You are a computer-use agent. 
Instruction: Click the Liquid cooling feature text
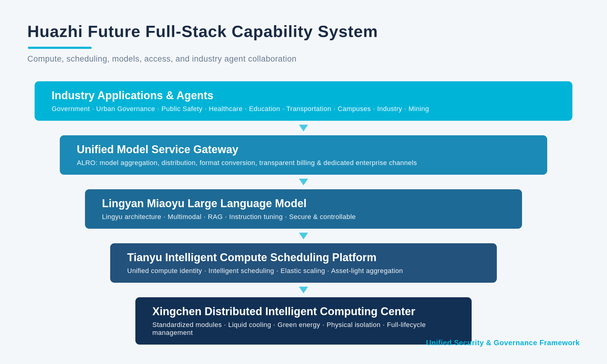249,325
